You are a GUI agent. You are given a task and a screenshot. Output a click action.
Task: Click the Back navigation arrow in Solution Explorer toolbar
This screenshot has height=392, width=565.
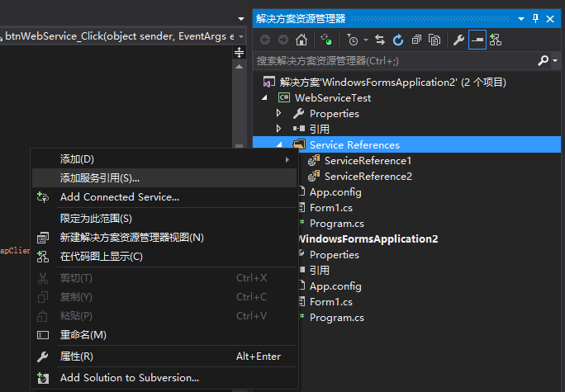265,40
